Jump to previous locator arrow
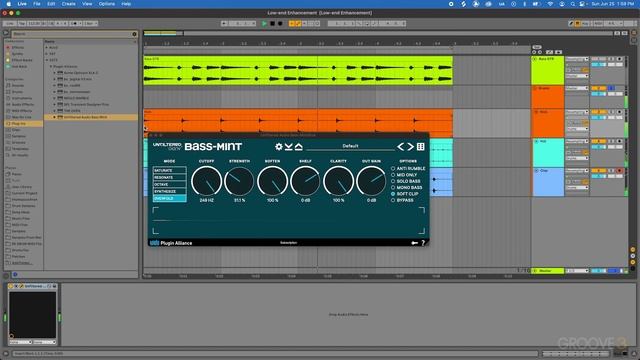Viewport: 640px width, 360px height. [534, 52]
